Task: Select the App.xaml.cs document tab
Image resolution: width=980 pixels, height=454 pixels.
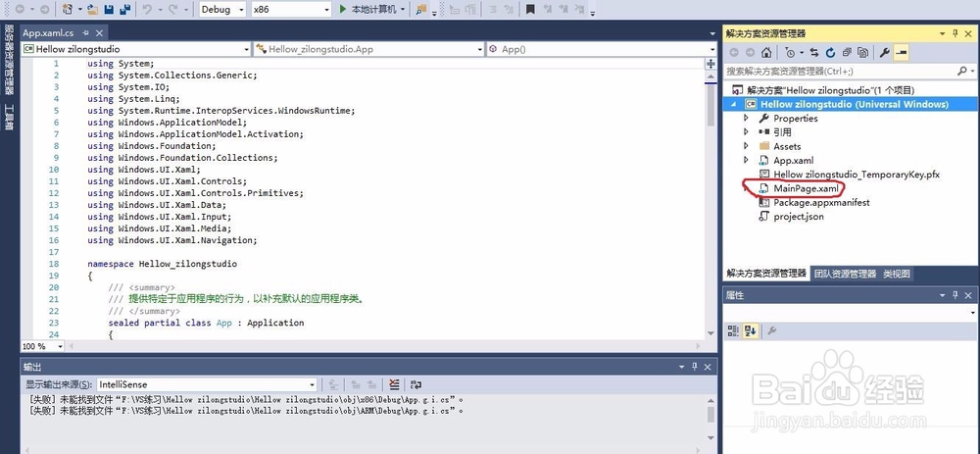Action: coord(48,32)
